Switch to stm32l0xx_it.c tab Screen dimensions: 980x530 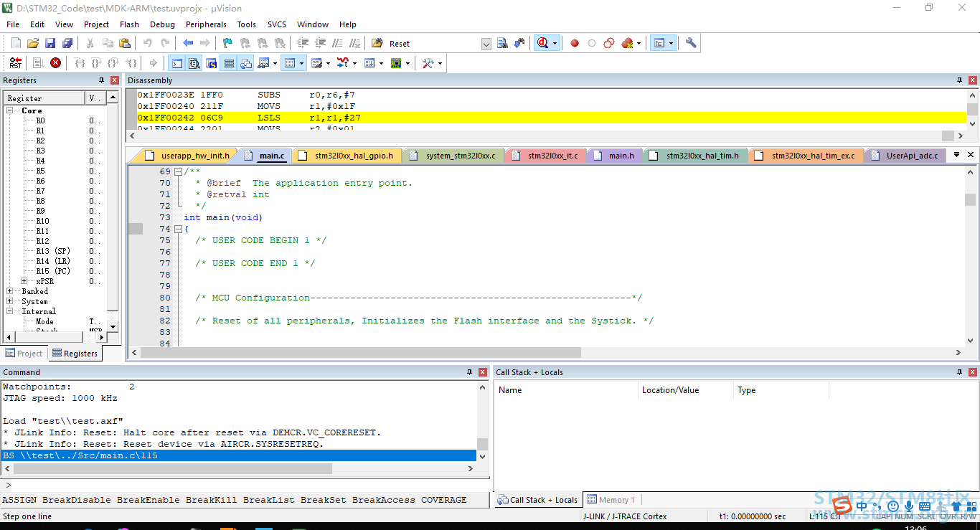click(x=545, y=156)
